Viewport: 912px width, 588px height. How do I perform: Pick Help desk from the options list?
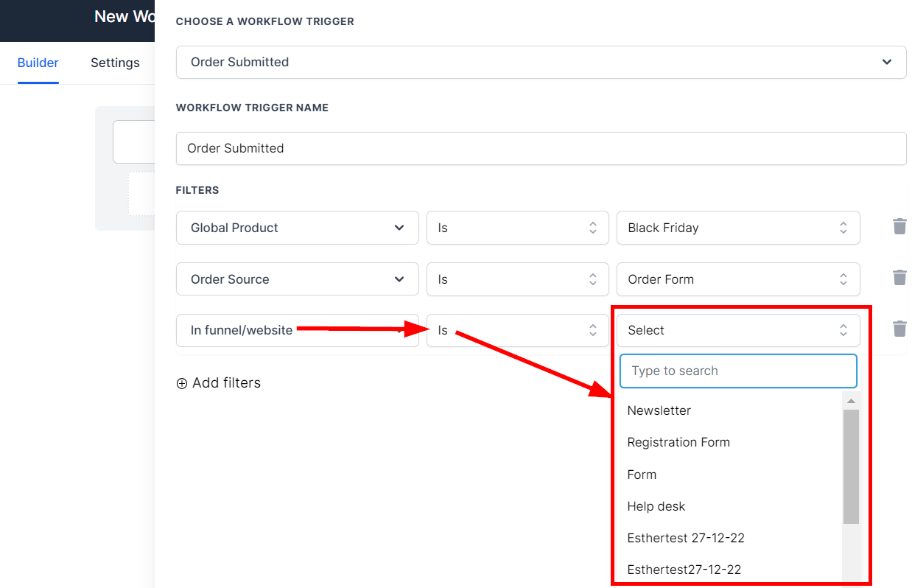[656, 506]
